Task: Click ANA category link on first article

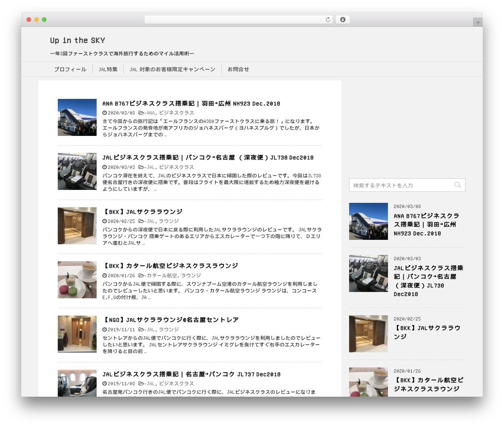Action: [150, 113]
